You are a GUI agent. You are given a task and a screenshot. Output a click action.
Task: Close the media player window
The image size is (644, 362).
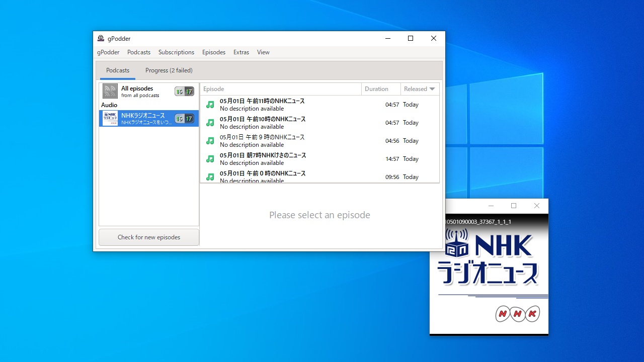[537, 206]
